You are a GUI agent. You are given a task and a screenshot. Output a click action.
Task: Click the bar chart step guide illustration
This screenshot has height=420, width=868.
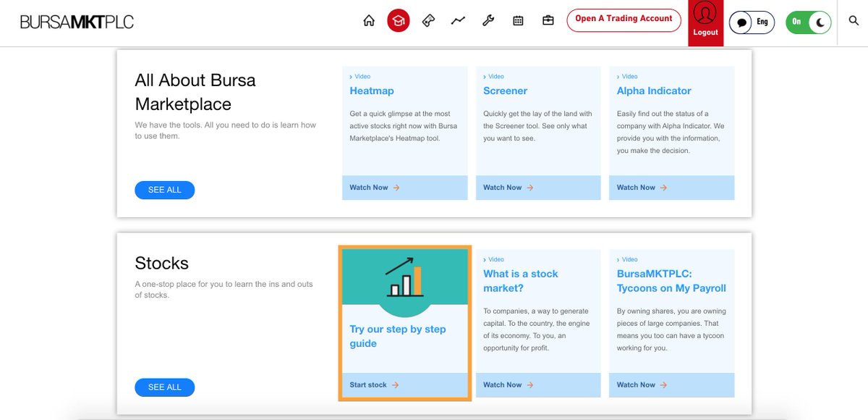click(404, 277)
